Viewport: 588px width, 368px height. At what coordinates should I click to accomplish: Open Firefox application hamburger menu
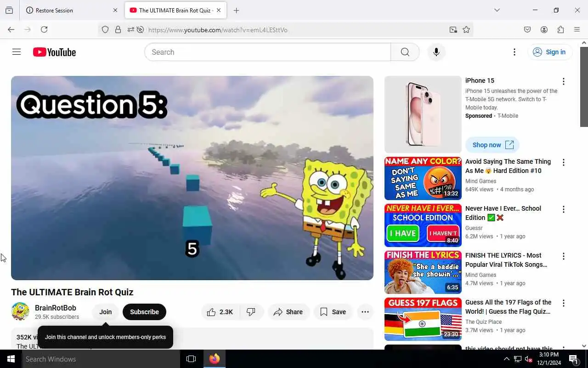click(x=577, y=29)
